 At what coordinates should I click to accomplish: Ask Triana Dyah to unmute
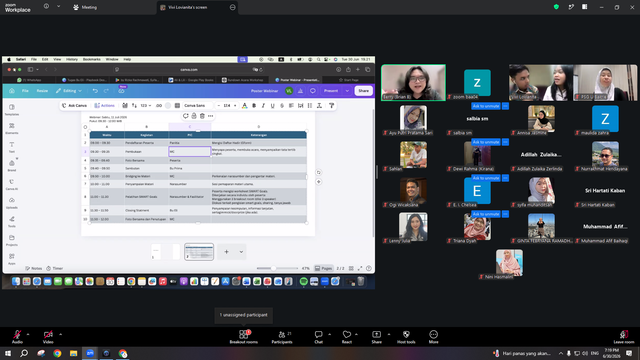(486, 214)
